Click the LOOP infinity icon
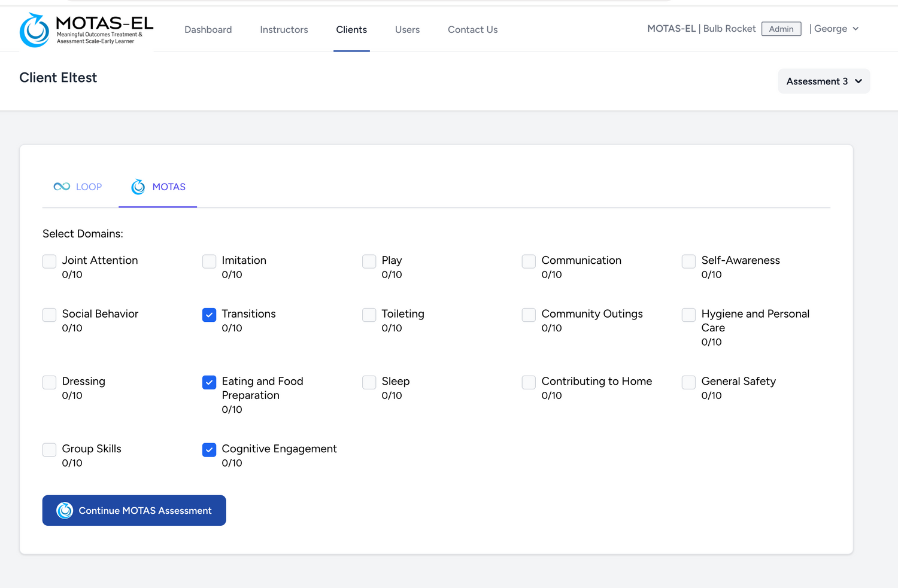The height and width of the screenshot is (588, 898). [x=62, y=187]
